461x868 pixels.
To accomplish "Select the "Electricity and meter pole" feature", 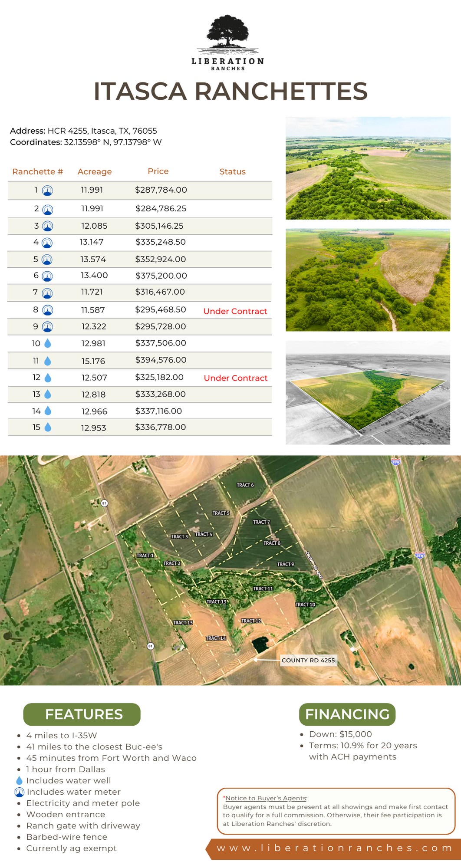I will click(x=83, y=803).
